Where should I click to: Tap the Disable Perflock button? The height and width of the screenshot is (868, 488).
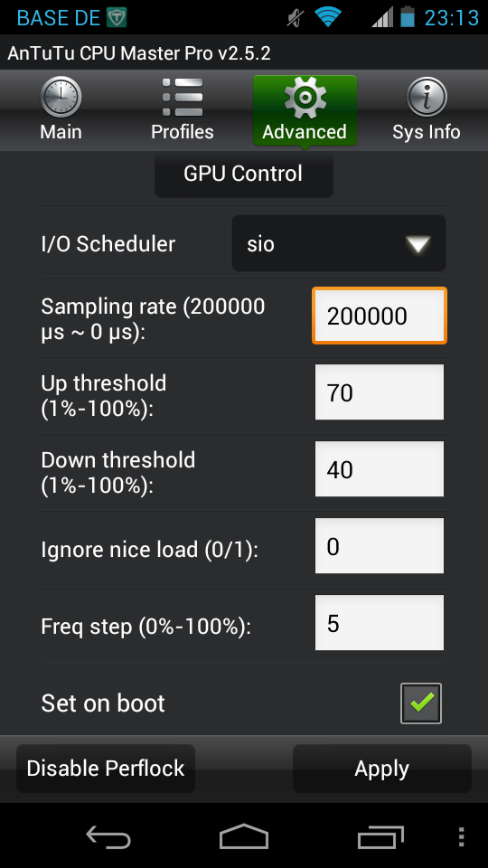pyautogui.click(x=106, y=769)
